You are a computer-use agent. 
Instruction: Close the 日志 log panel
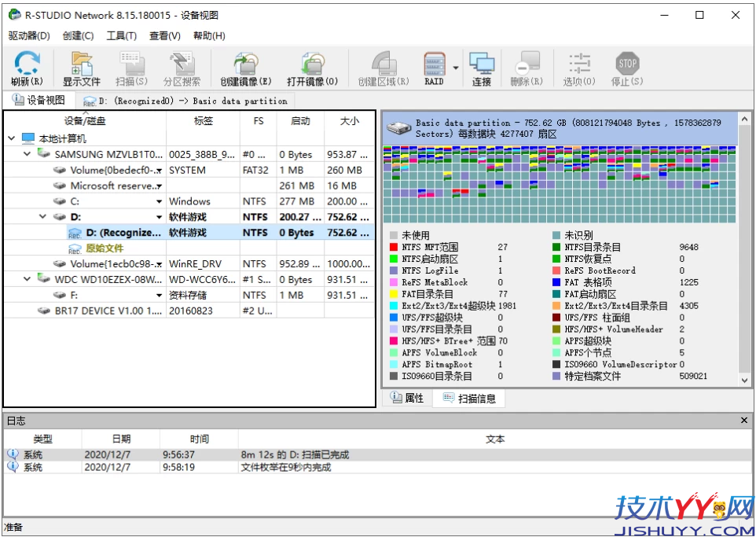743,420
